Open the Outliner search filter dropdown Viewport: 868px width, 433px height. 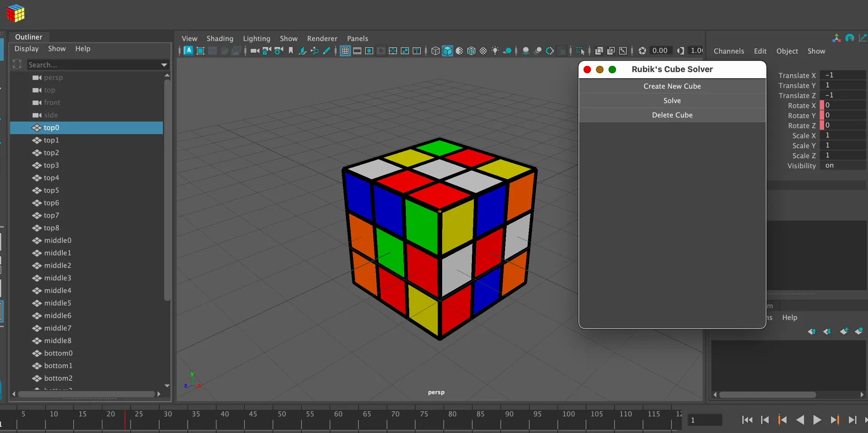[x=164, y=65]
